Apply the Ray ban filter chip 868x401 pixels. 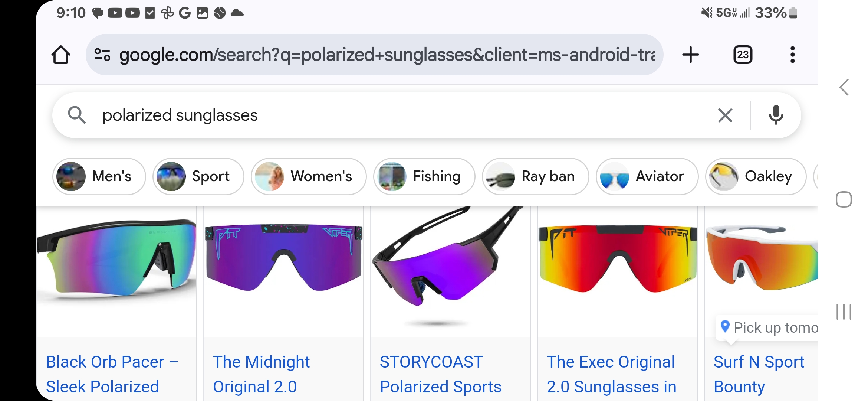(535, 176)
